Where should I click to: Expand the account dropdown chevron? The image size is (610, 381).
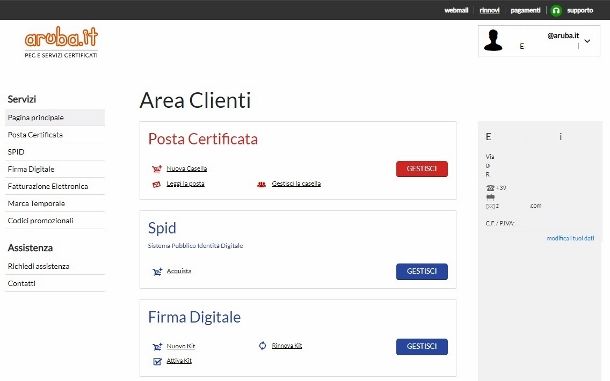click(587, 41)
